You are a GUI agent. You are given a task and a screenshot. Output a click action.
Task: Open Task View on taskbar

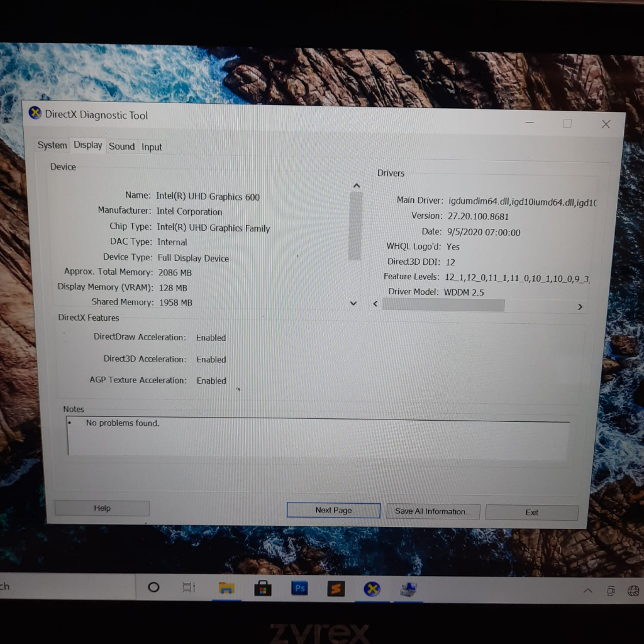189,588
